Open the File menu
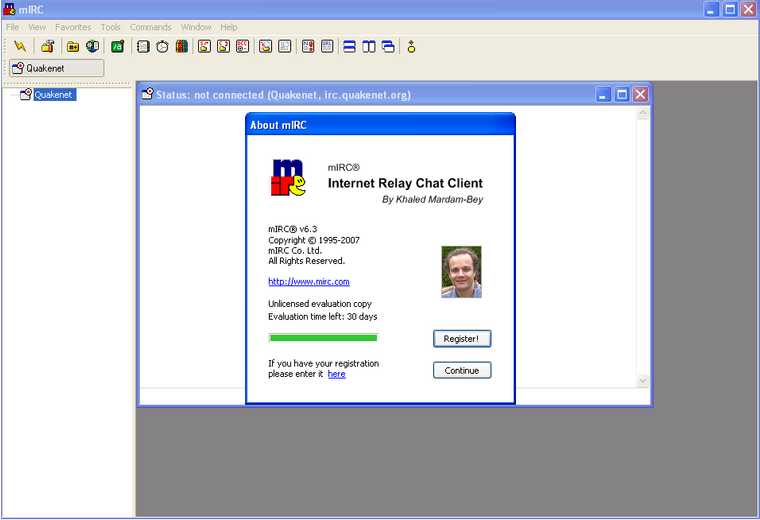This screenshot has height=520, width=760. (12, 27)
